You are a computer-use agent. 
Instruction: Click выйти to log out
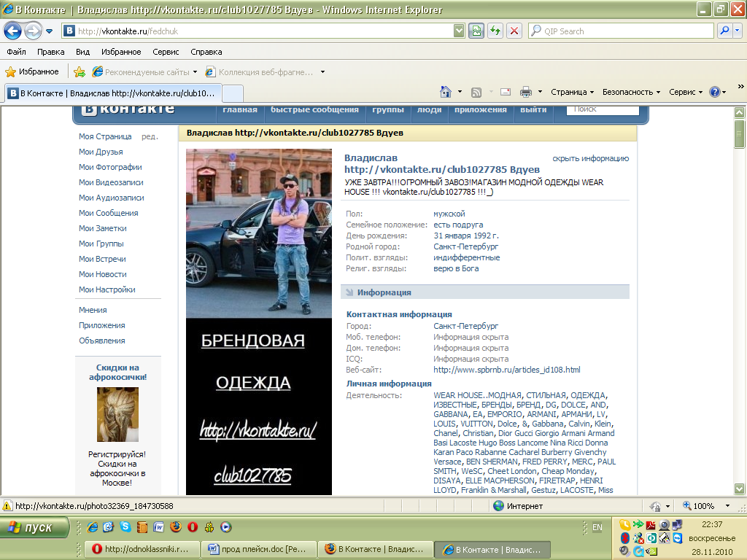point(533,109)
